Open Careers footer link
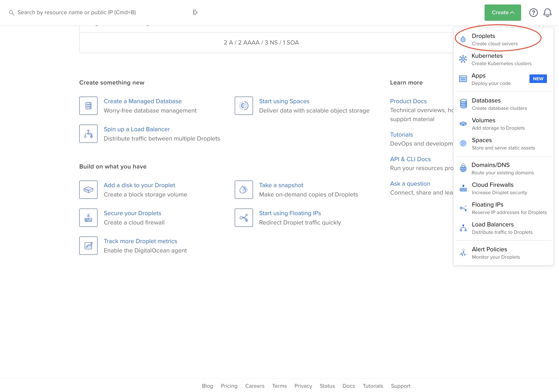The image size is (559, 392). click(x=255, y=386)
